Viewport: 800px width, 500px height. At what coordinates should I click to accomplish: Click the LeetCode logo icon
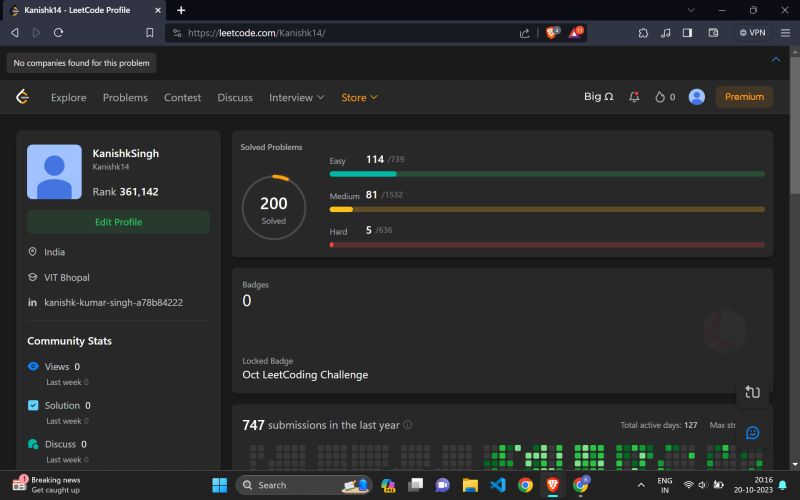[22, 97]
